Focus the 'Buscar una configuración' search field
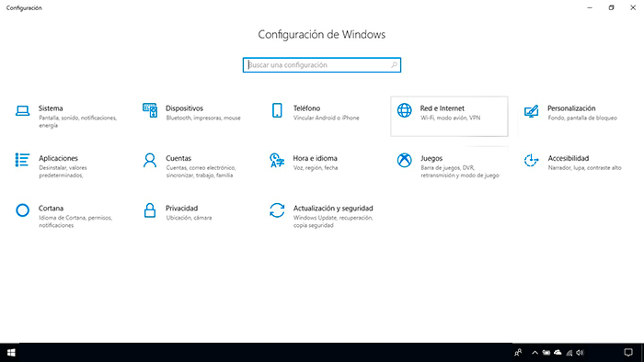This screenshot has width=644, height=362. pos(322,65)
